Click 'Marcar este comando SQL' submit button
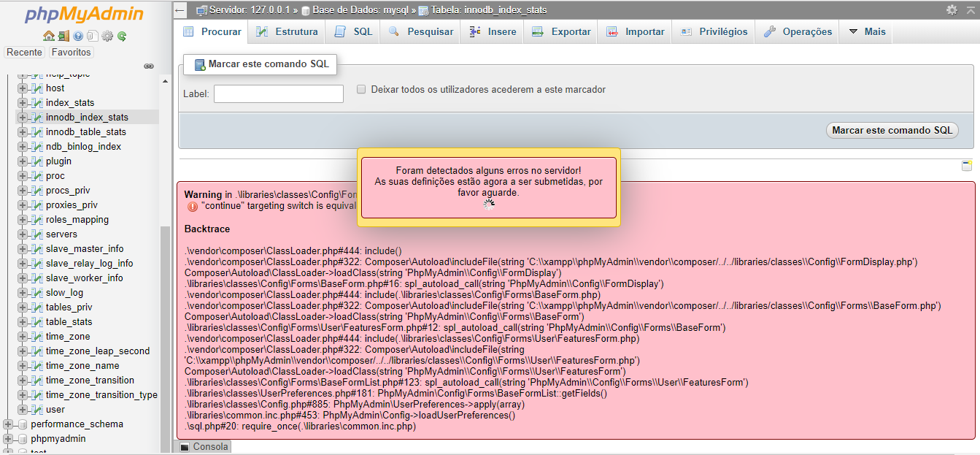This screenshot has height=455, width=980. click(x=892, y=130)
